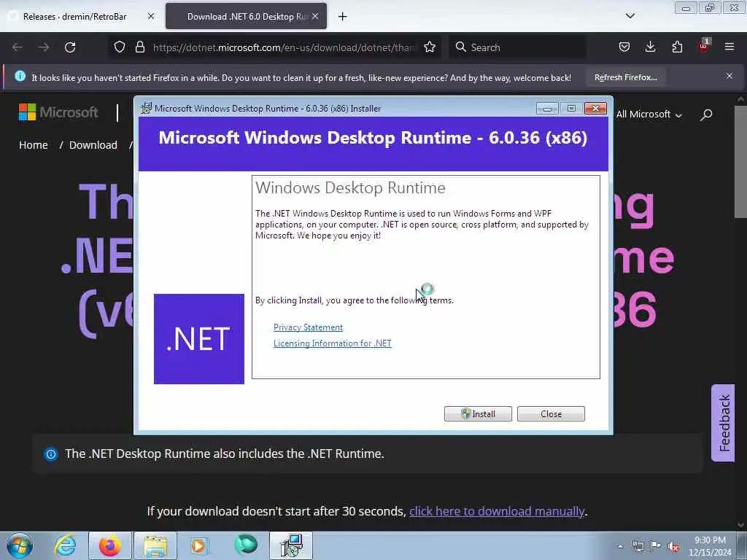
Task: Click the taskbar clock showing 9:30 PM
Action: [710, 546]
